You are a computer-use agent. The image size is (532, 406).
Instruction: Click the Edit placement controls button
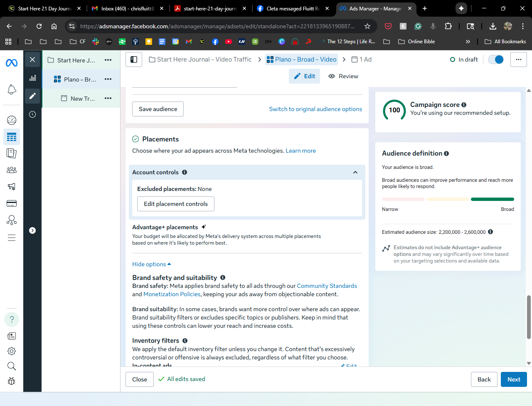pyautogui.click(x=176, y=204)
